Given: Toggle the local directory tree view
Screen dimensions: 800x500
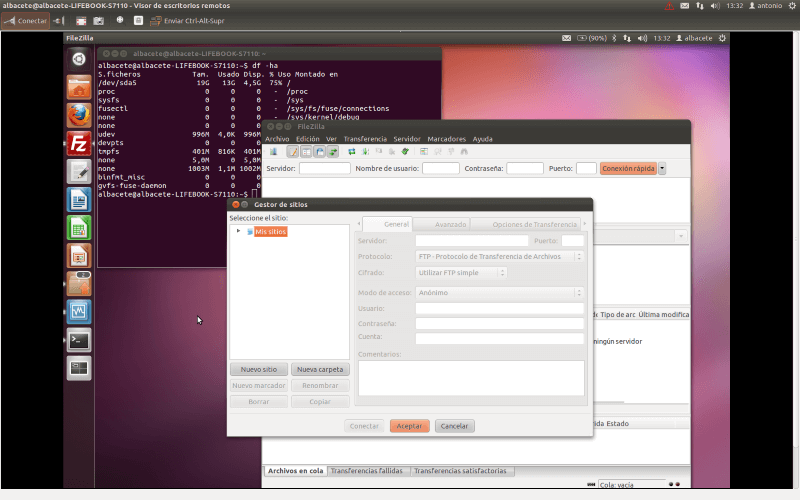Looking at the screenshot, I should tap(306, 152).
